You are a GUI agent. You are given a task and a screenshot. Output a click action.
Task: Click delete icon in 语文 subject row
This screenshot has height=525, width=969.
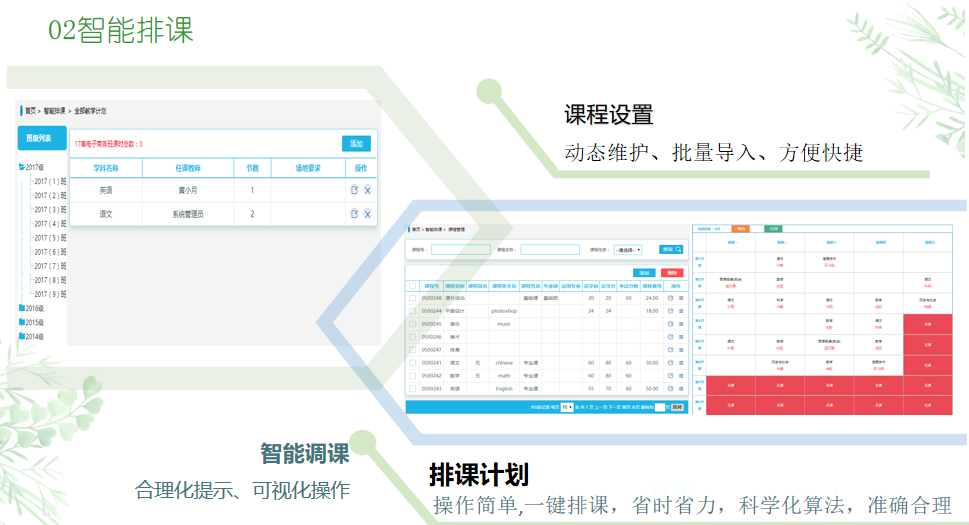pyautogui.click(x=367, y=214)
